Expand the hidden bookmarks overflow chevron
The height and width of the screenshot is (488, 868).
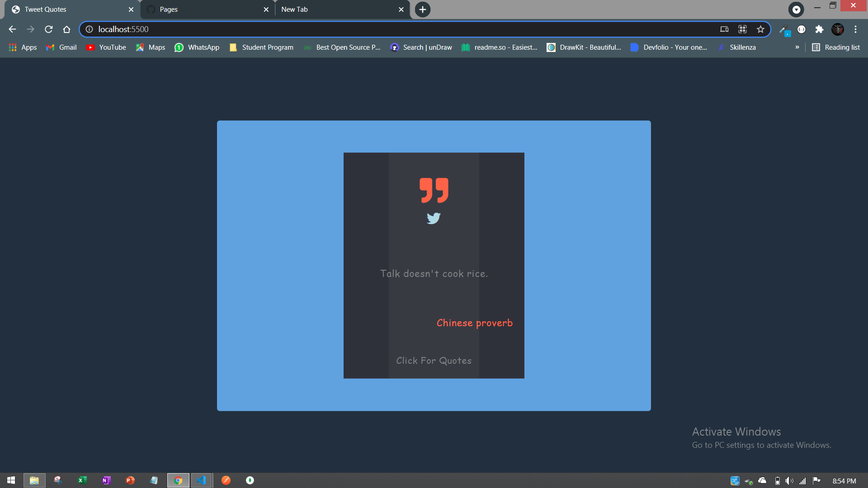[797, 47]
